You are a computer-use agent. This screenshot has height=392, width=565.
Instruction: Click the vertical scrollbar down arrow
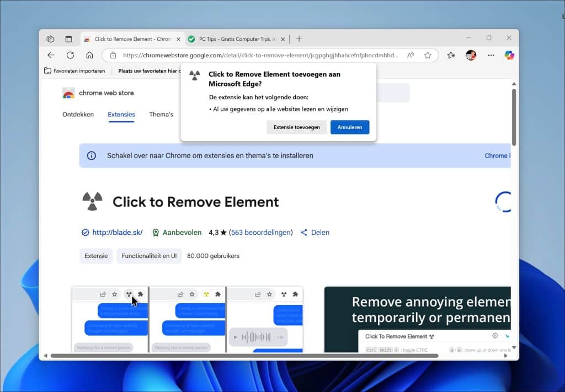point(514,347)
